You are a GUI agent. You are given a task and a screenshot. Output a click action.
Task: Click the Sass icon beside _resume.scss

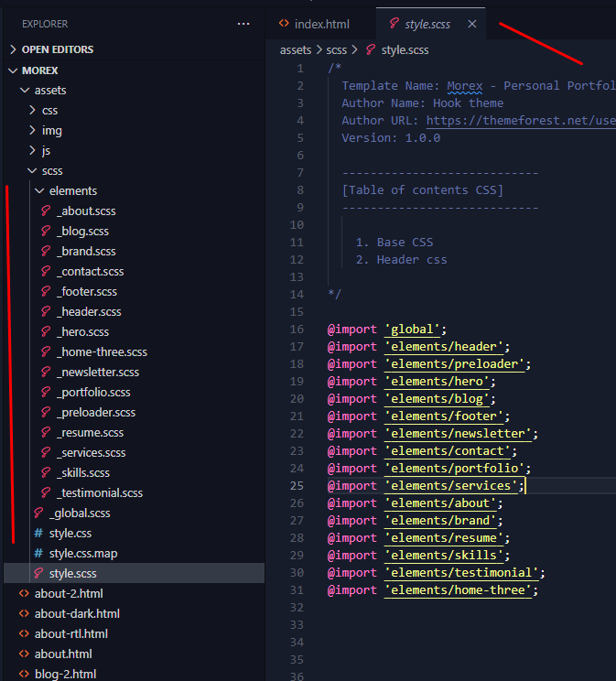point(46,432)
